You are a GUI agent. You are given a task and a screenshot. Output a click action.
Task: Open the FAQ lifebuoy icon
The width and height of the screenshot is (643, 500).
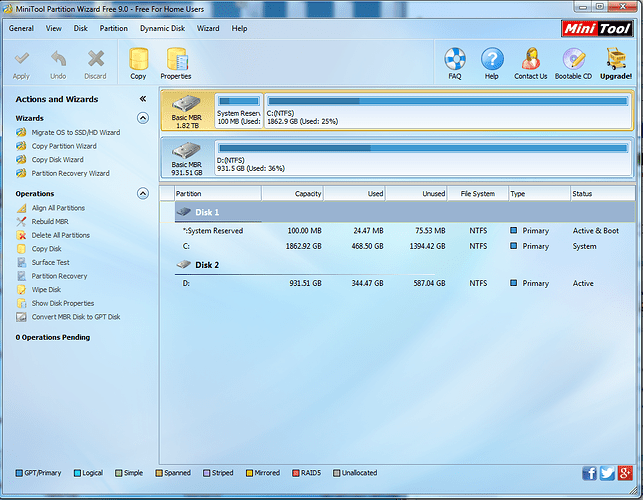tap(455, 59)
